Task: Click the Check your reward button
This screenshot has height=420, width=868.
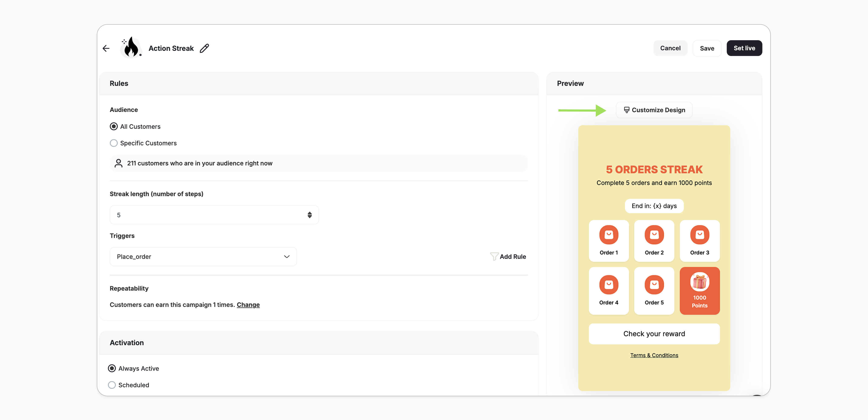Action: pyautogui.click(x=654, y=334)
